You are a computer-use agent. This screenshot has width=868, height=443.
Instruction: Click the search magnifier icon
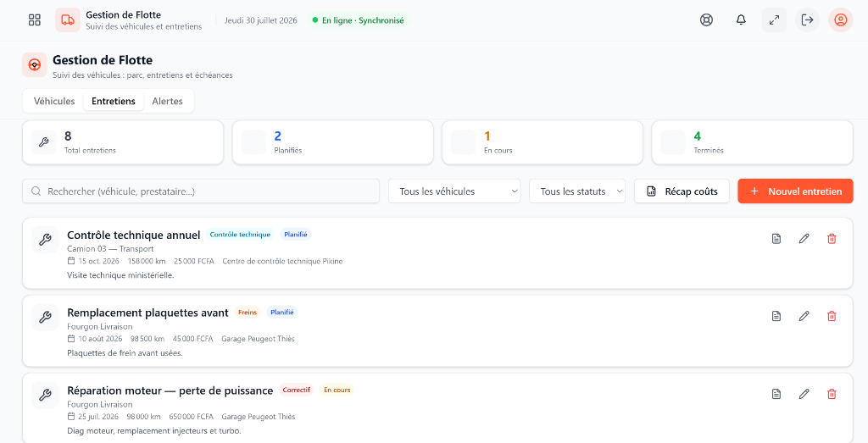36,191
